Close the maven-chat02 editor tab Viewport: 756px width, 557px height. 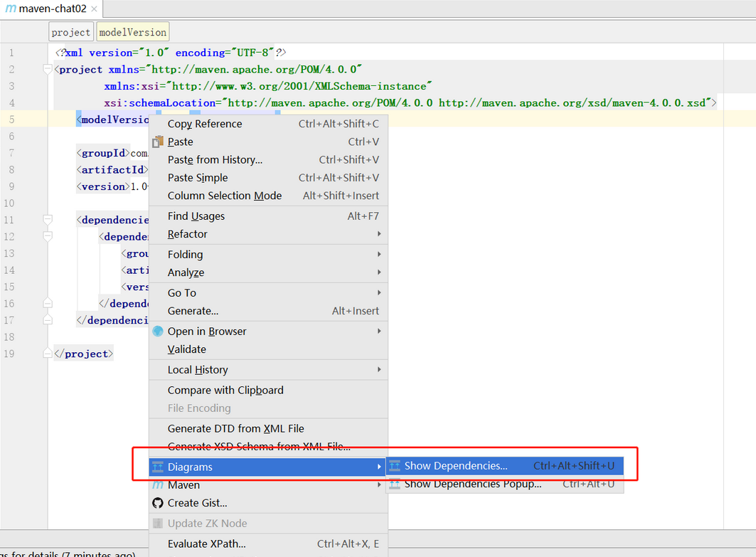95,9
